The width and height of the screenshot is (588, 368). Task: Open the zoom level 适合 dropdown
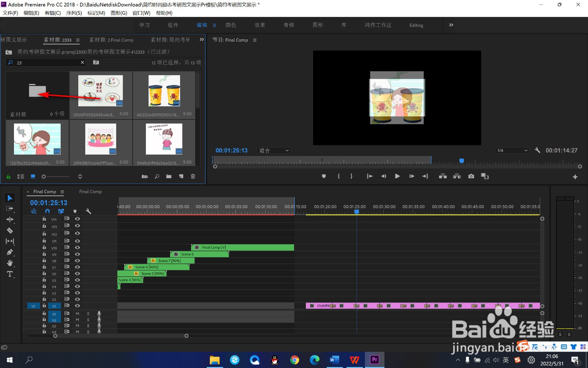tap(273, 151)
